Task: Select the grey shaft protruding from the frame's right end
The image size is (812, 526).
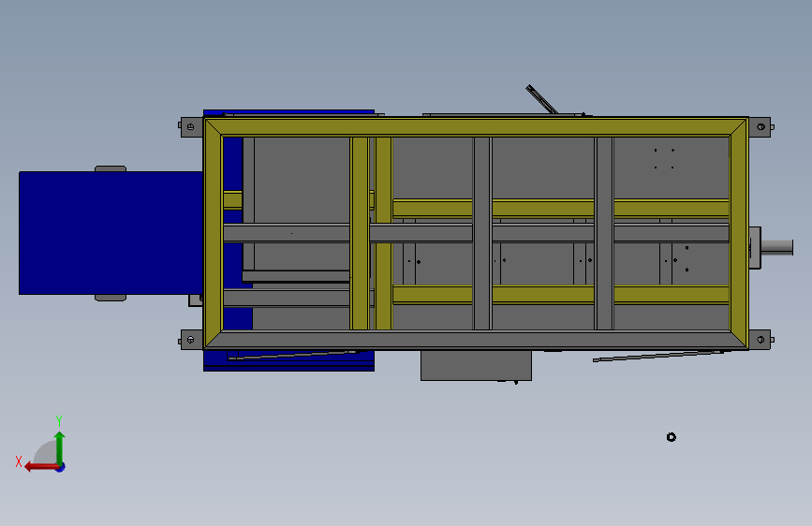Action: coord(776,247)
